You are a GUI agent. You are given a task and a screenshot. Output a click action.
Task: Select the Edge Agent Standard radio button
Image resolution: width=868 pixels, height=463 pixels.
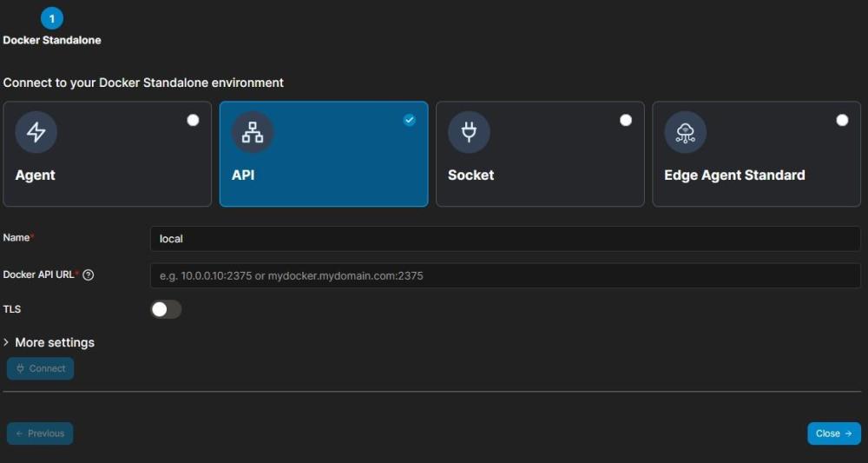[842, 120]
